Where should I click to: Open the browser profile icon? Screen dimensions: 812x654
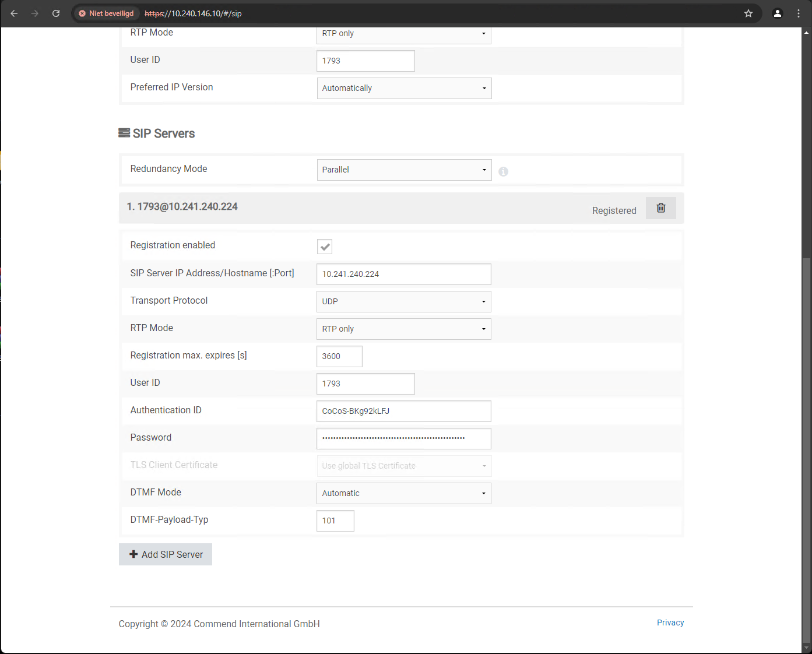[777, 13]
